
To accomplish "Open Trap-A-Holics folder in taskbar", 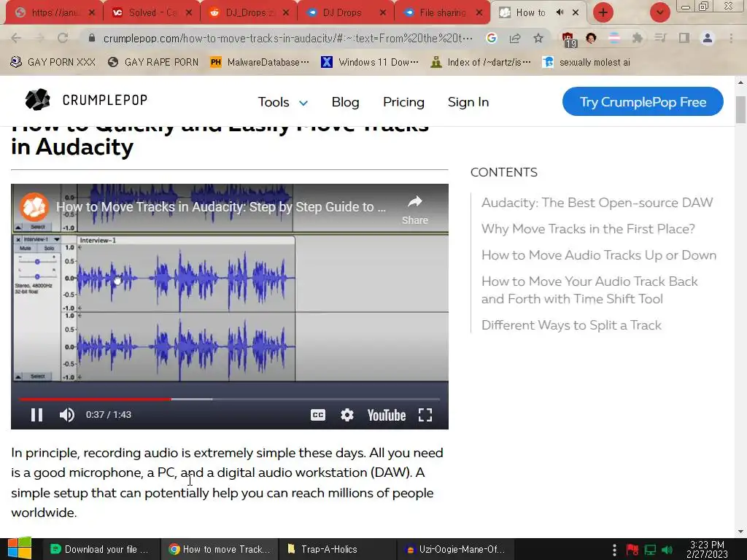I will 336,549.
